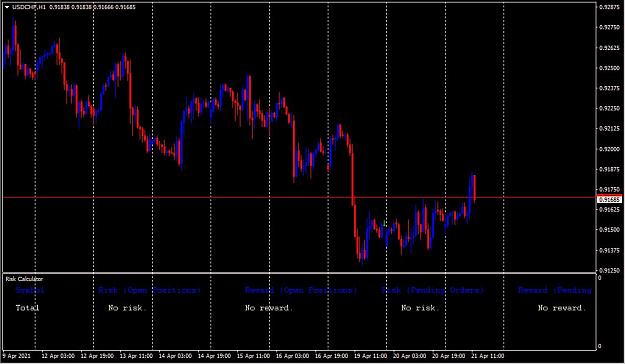Click the 0.92750 price scale label
Screen dimensions: 625x364
[610, 27]
